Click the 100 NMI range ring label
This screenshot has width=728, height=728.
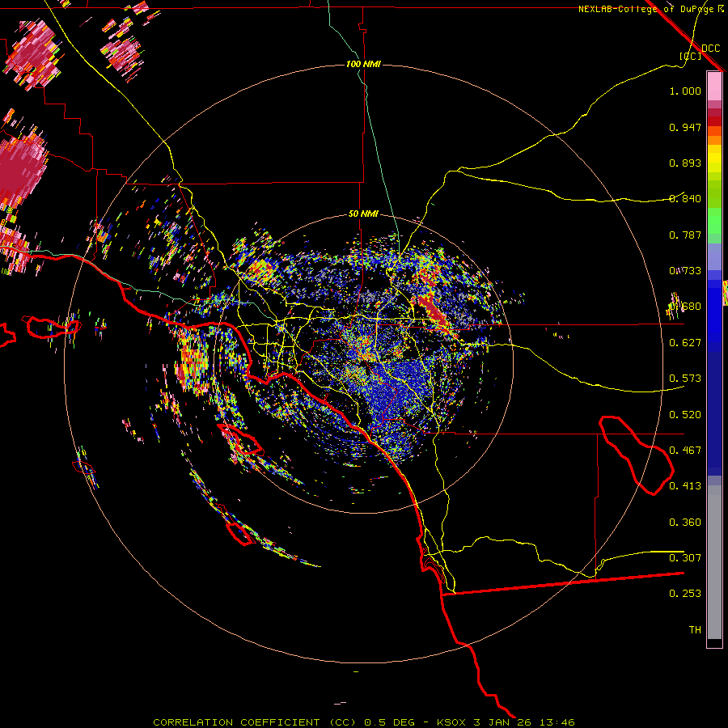coord(363,64)
